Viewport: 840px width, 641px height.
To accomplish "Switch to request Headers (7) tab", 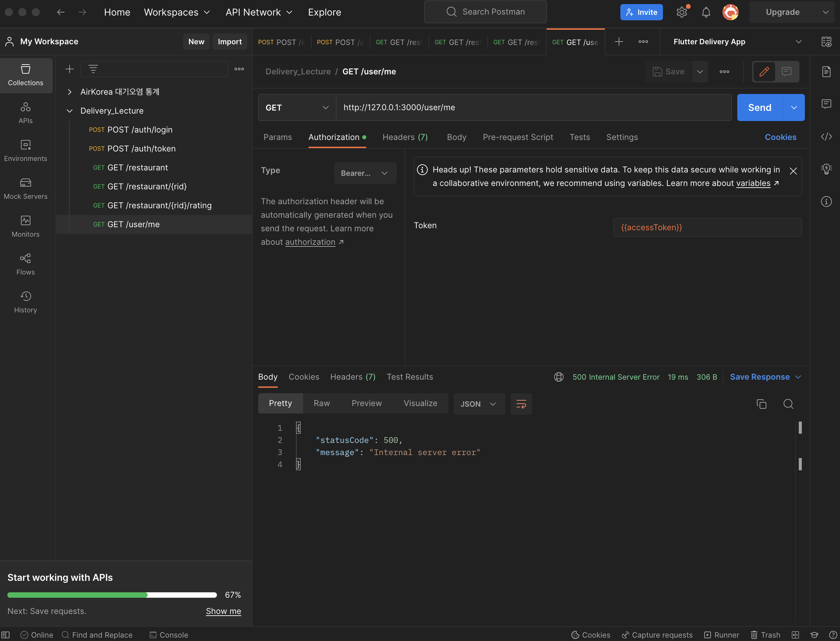I will (x=405, y=137).
